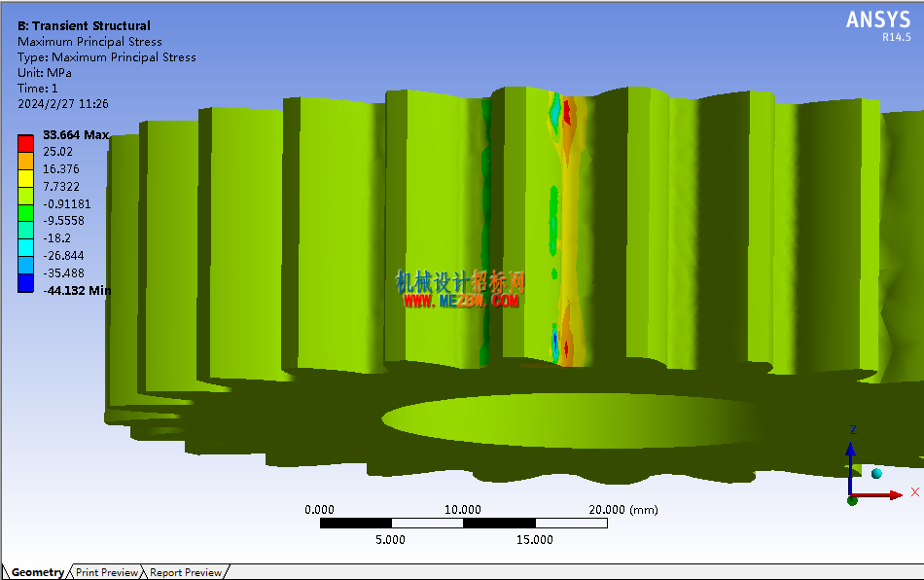Click the Time: 1 label
Viewport: 924px width, 580px height.
point(38,89)
